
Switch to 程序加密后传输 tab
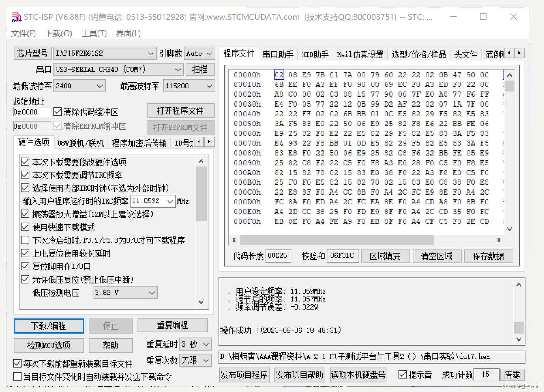[x=139, y=143]
